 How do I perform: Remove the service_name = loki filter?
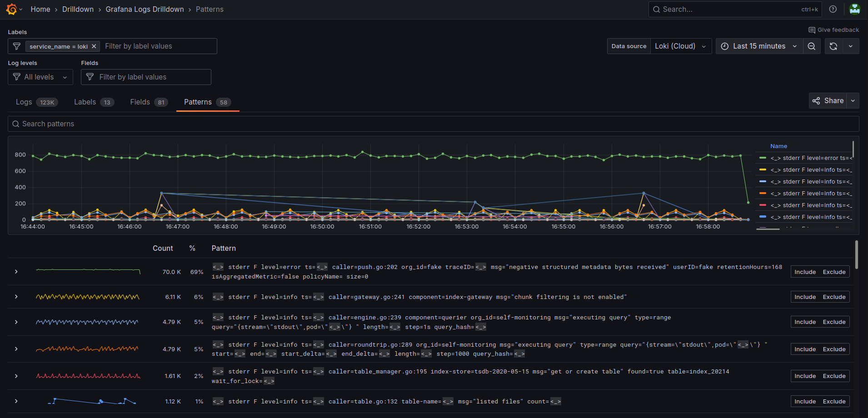click(x=94, y=46)
